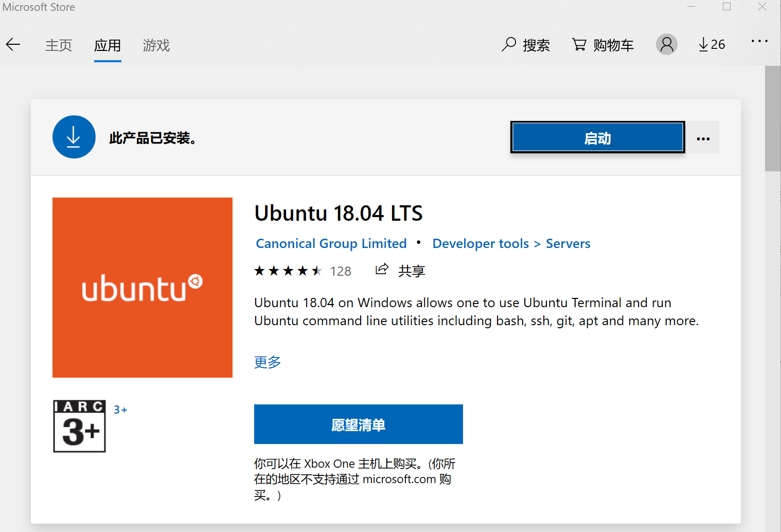Open search in the Microsoft Store
The width and height of the screenshot is (781, 532).
click(x=525, y=45)
